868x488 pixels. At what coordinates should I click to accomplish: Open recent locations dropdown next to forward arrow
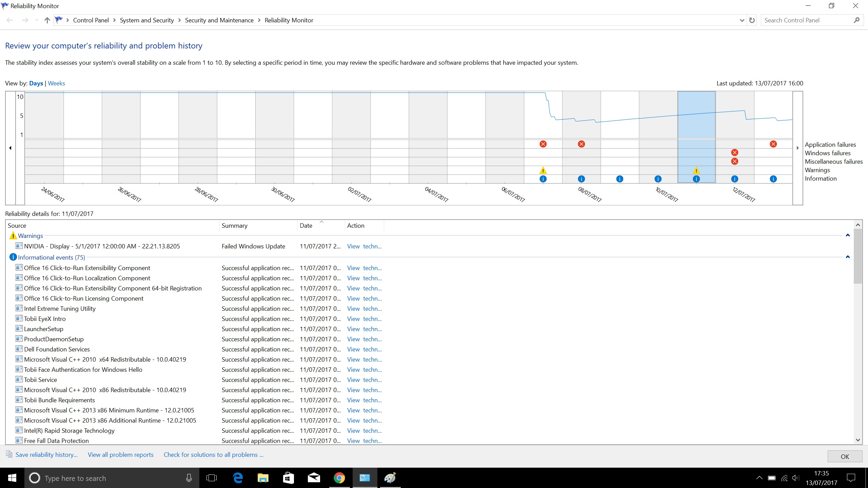[37, 20]
